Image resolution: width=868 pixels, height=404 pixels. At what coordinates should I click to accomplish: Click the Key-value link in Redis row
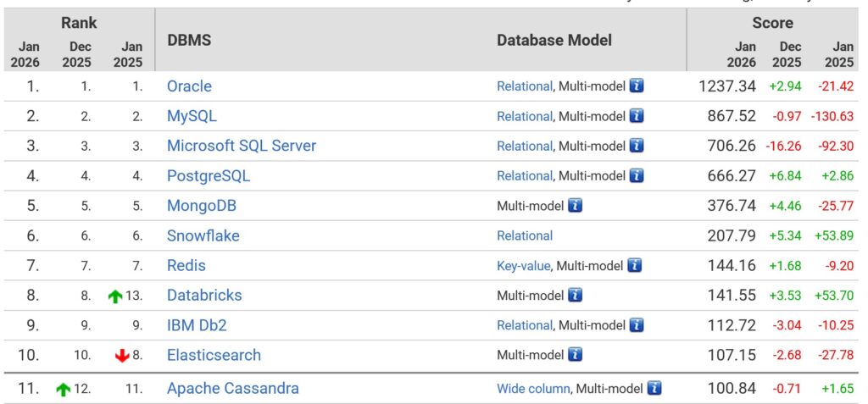pyautogui.click(x=523, y=266)
